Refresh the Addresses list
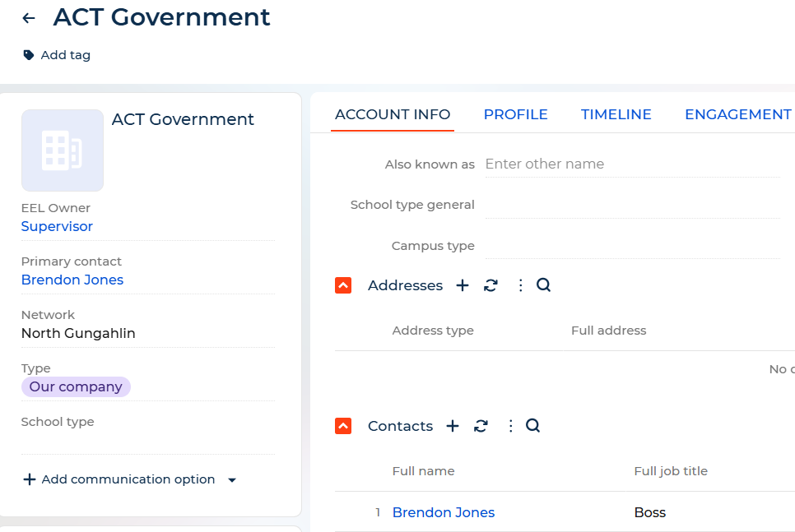 tap(490, 285)
